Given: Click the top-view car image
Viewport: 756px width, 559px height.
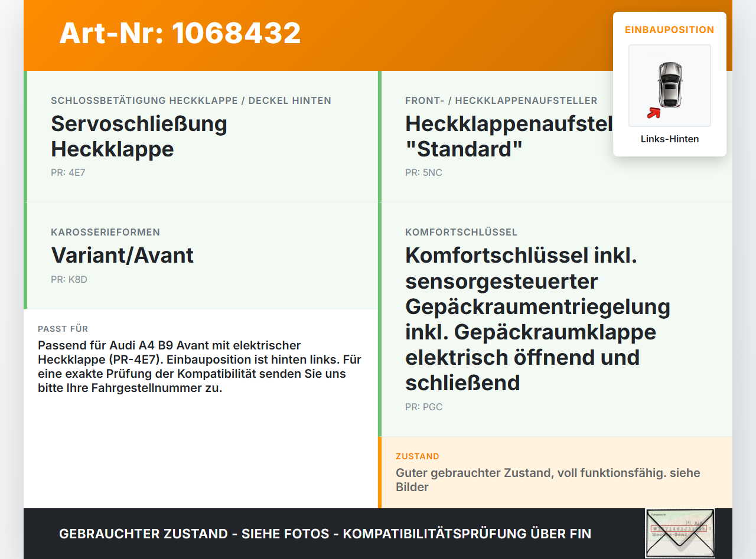Looking at the screenshot, I should pos(670,86).
